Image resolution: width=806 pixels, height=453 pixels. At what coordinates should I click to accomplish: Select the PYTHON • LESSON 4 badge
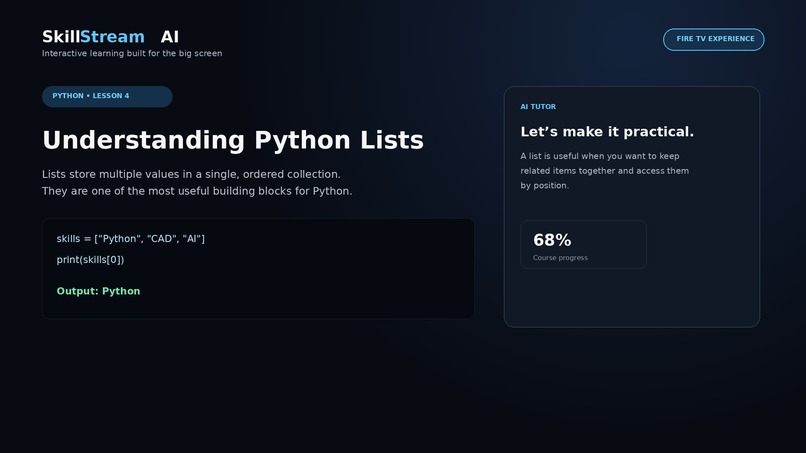[x=107, y=96]
